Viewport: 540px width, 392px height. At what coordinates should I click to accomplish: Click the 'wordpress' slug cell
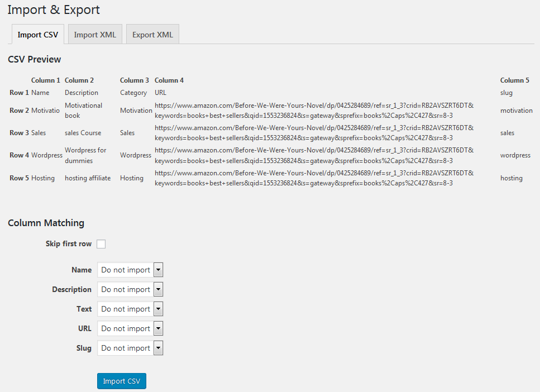click(x=515, y=155)
